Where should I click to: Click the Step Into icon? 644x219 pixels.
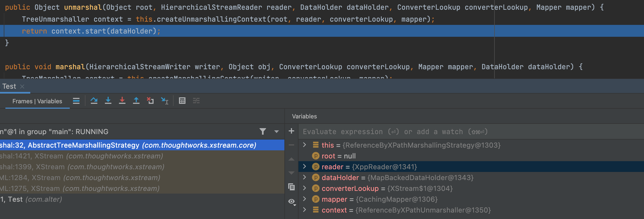coord(108,101)
